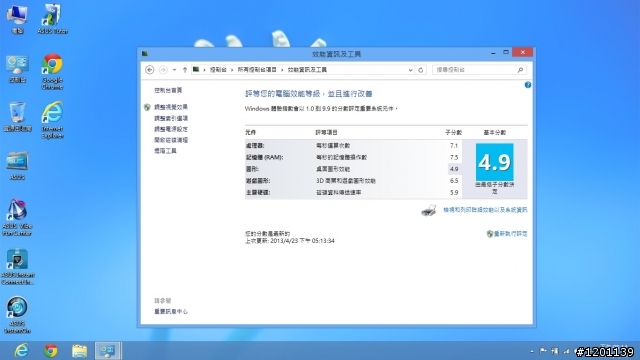Click the big 4.9 base score tile
This screenshot has height=360, width=640.
[x=494, y=162]
